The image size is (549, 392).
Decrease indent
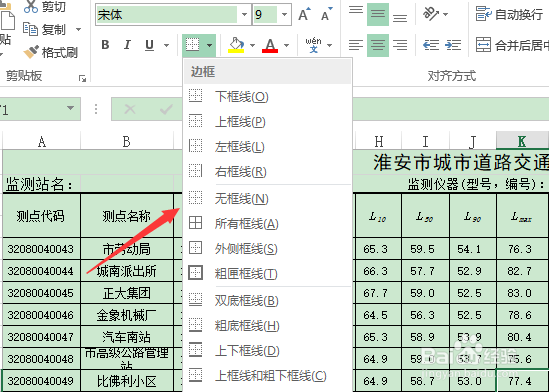click(x=431, y=45)
